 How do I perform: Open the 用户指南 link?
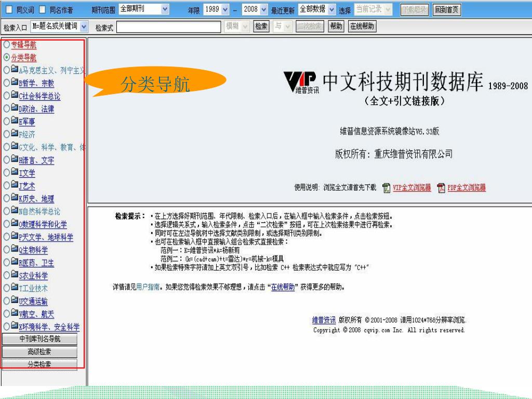(x=148, y=287)
